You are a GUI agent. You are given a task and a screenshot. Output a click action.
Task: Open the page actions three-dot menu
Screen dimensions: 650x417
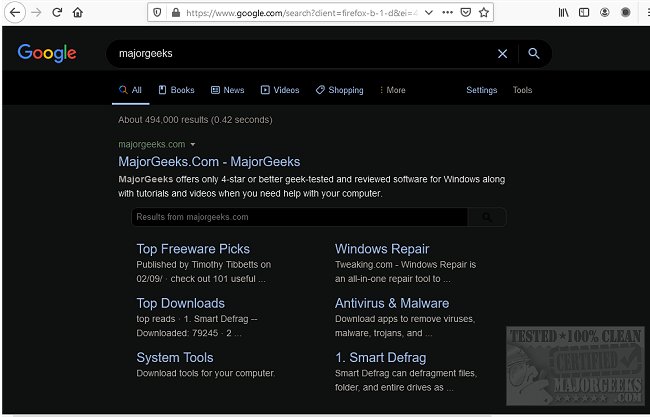click(x=447, y=12)
